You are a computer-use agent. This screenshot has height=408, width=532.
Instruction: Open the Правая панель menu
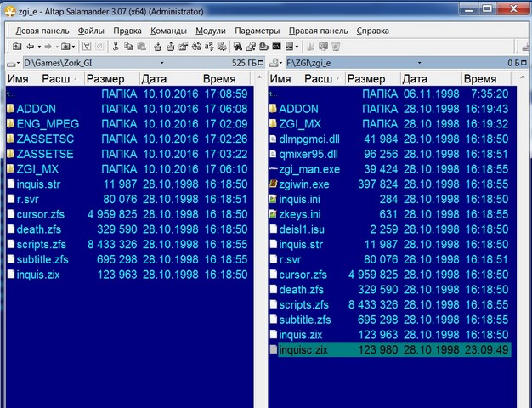tap(318, 31)
